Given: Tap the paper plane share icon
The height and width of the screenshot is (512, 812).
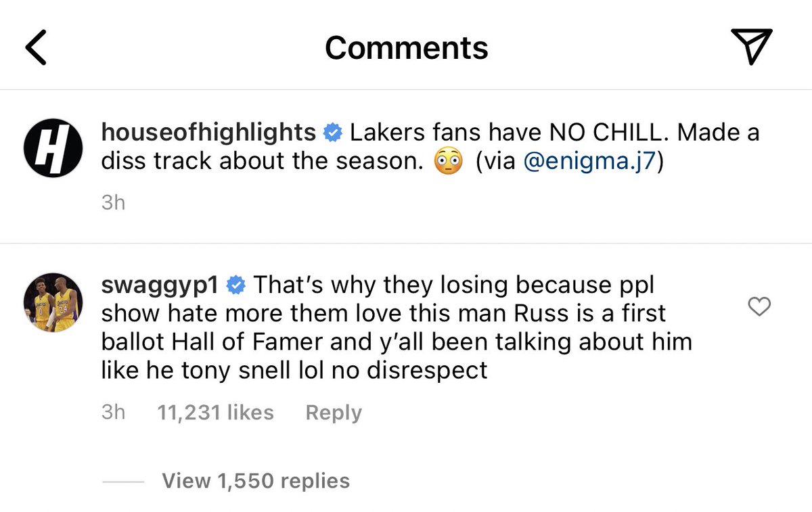Looking at the screenshot, I should click(752, 48).
